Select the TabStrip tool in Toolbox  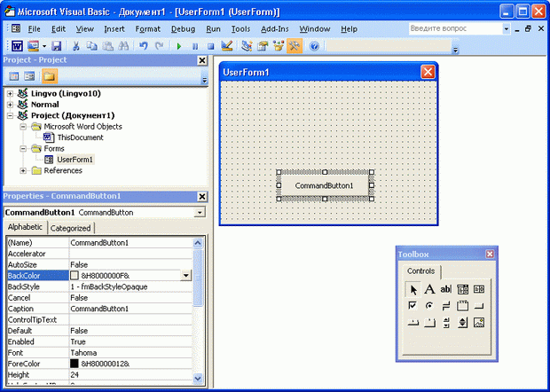pos(412,323)
